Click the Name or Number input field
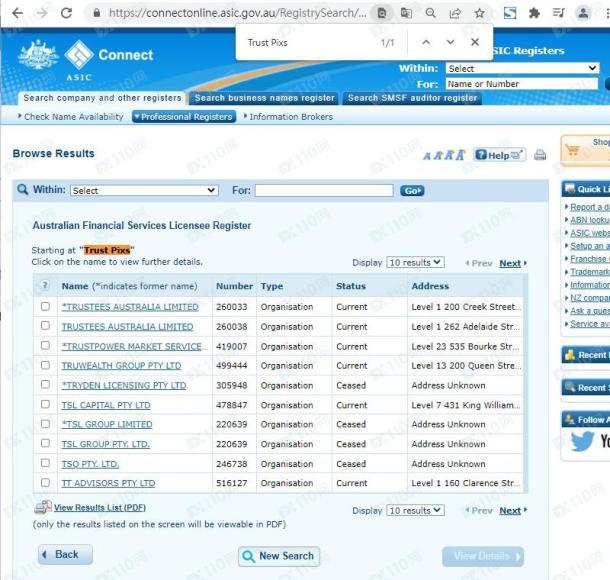The image size is (610, 580). [521, 84]
